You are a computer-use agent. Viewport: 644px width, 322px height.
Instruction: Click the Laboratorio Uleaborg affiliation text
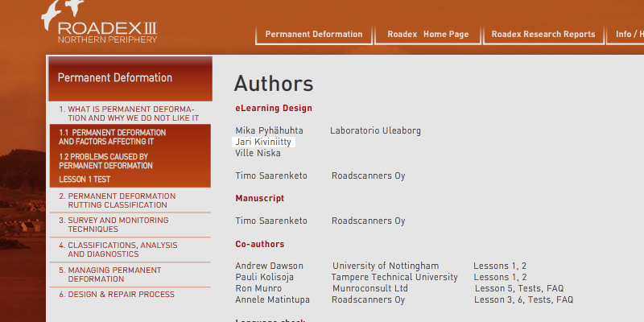point(375,131)
